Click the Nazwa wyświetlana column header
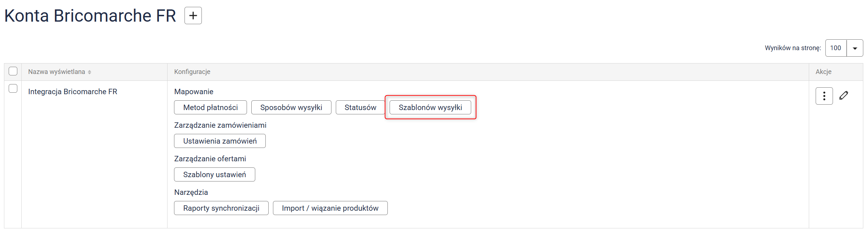Image resolution: width=868 pixels, height=232 pixels. click(57, 72)
